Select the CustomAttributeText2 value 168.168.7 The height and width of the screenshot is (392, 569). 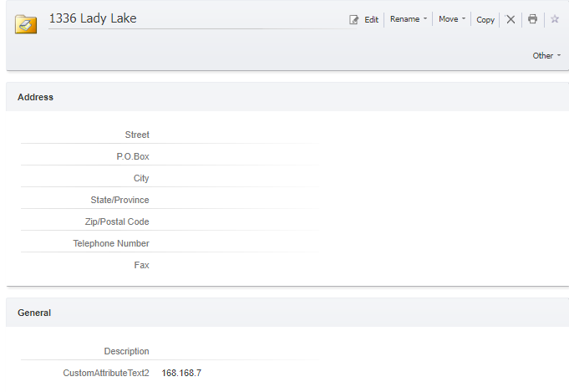point(181,373)
